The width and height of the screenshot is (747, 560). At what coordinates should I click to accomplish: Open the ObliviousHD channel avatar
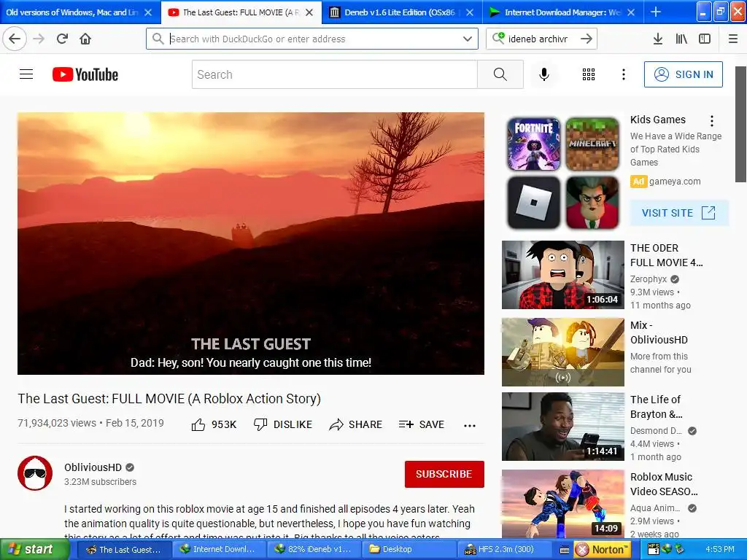coord(35,472)
